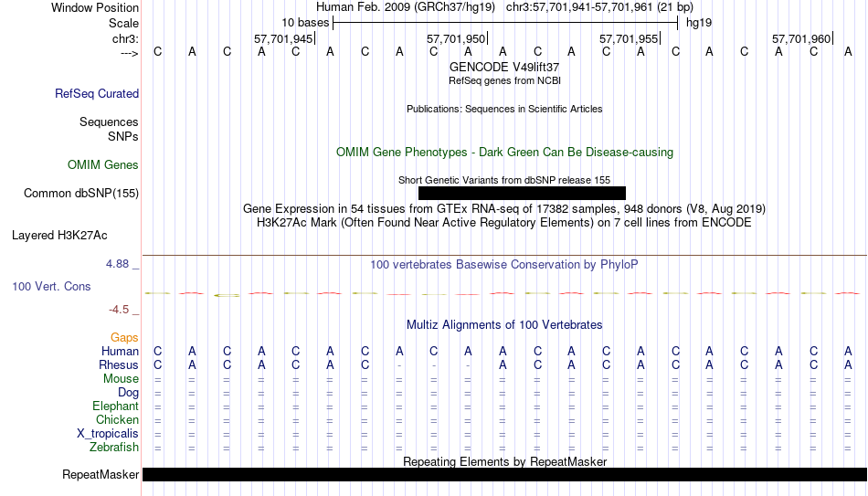Viewport: 868px width, 496px height.
Task: Click the GTEx Gene Expression track title
Action: click(x=504, y=208)
